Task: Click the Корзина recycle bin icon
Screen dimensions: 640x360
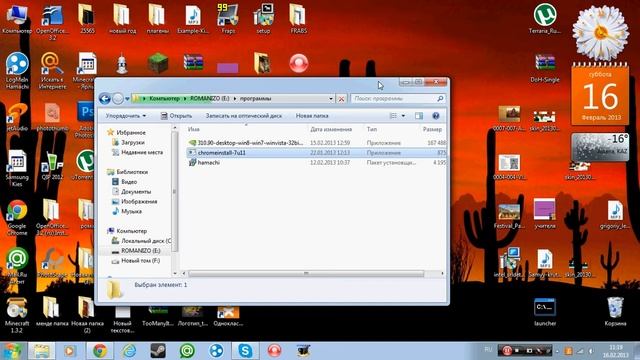Action: (x=615, y=312)
